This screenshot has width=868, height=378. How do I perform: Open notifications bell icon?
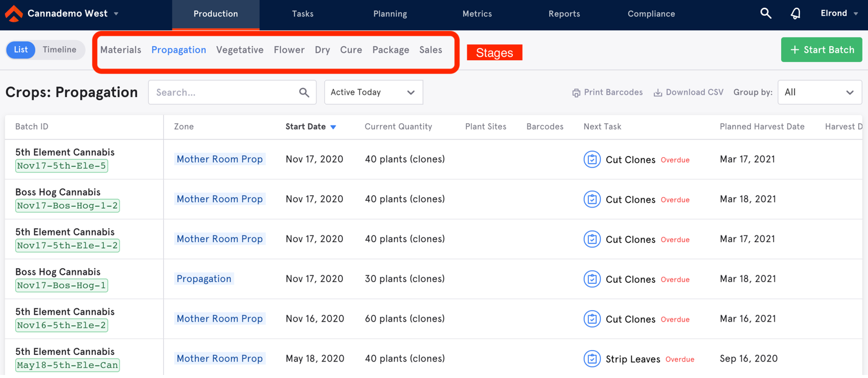(x=795, y=13)
